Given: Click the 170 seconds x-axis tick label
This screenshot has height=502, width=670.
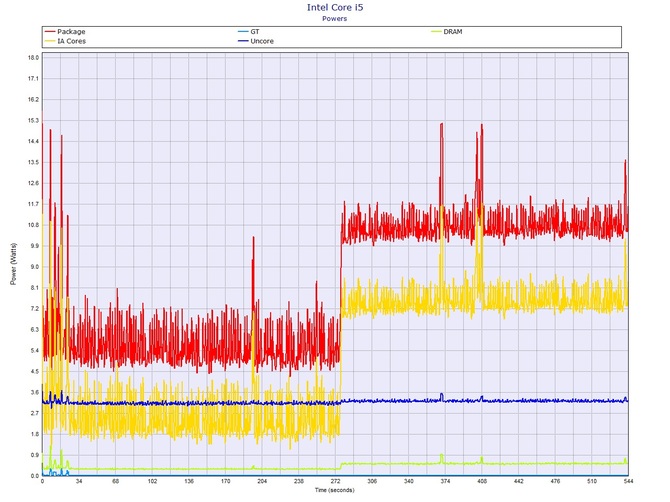Looking at the screenshot, I should [x=226, y=481].
